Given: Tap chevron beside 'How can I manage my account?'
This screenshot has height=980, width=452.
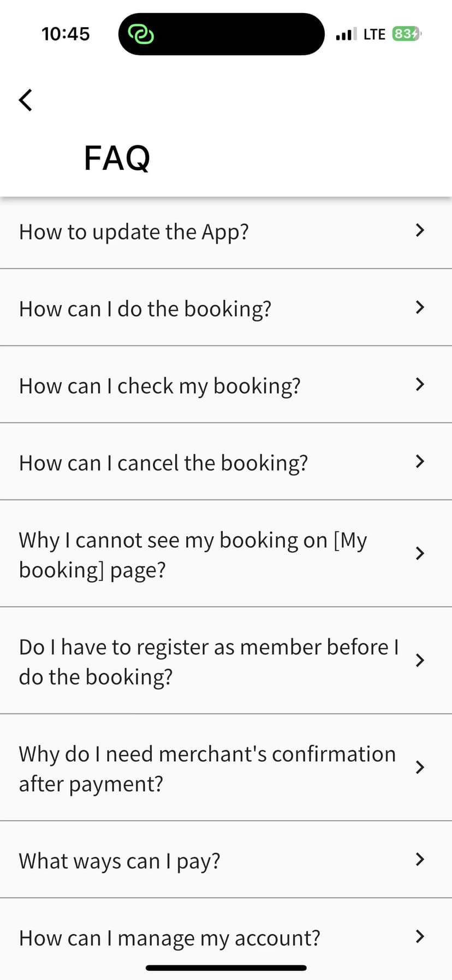Looking at the screenshot, I should [419, 936].
